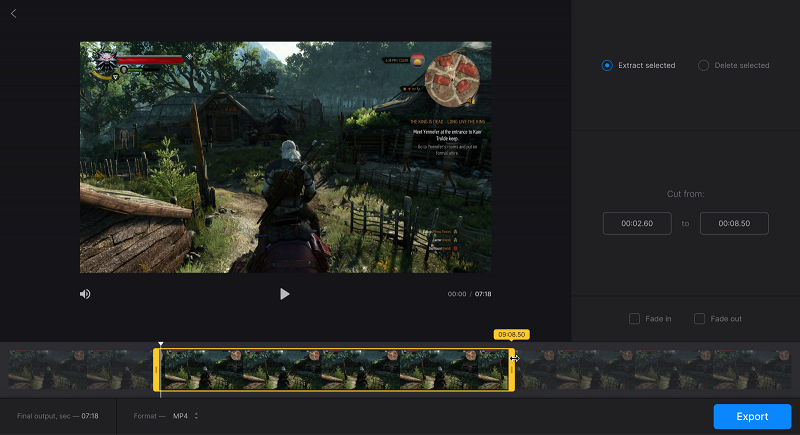Image resolution: width=800 pixels, height=435 pixels.
Task: Click the first thumbnail in the timeline
Action: (x=47, y=370)
